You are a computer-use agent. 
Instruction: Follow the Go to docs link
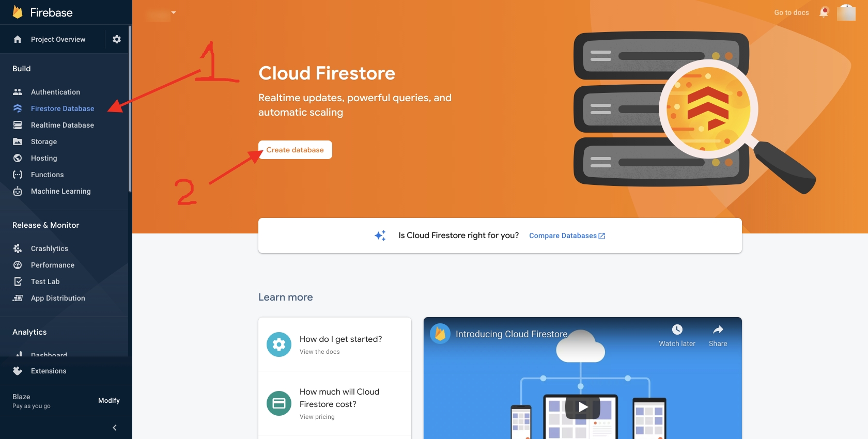[x=791, y=12]
